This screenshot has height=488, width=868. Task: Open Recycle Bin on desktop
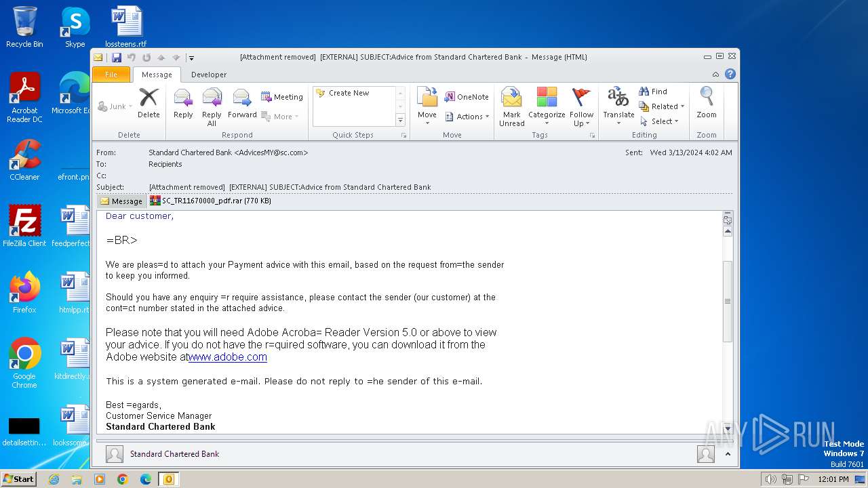(x=24, y=27)
